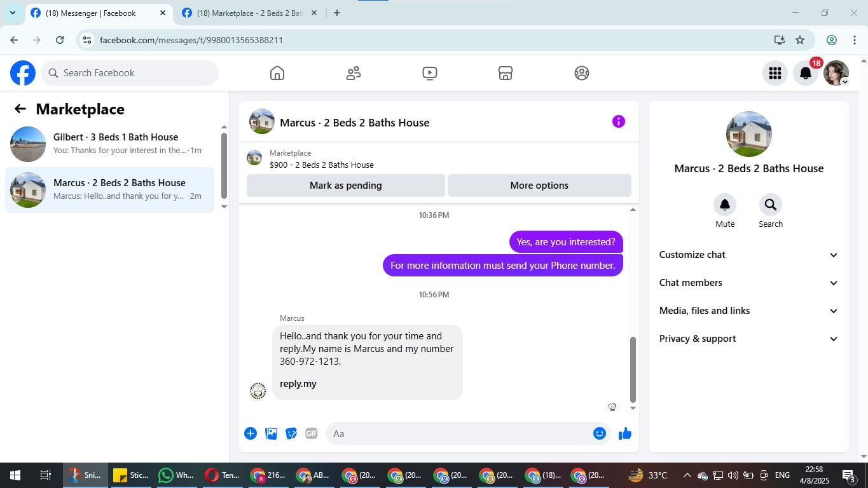Image resolution: width=868 pixels, height=488 pixels.
Task: Open Task View on taskbar
Action: 45,475
